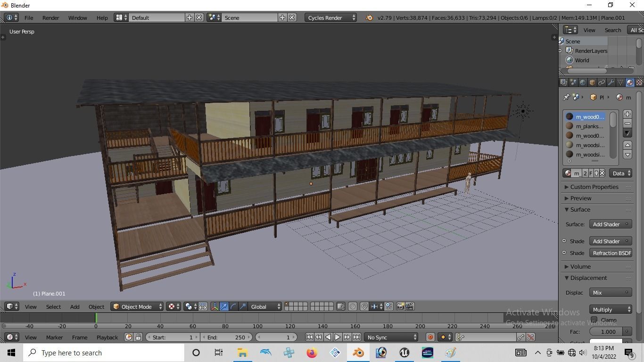Viewport: 644px width, 362px height.
Task: Toggle fake user F button for material
Action: 591,173
